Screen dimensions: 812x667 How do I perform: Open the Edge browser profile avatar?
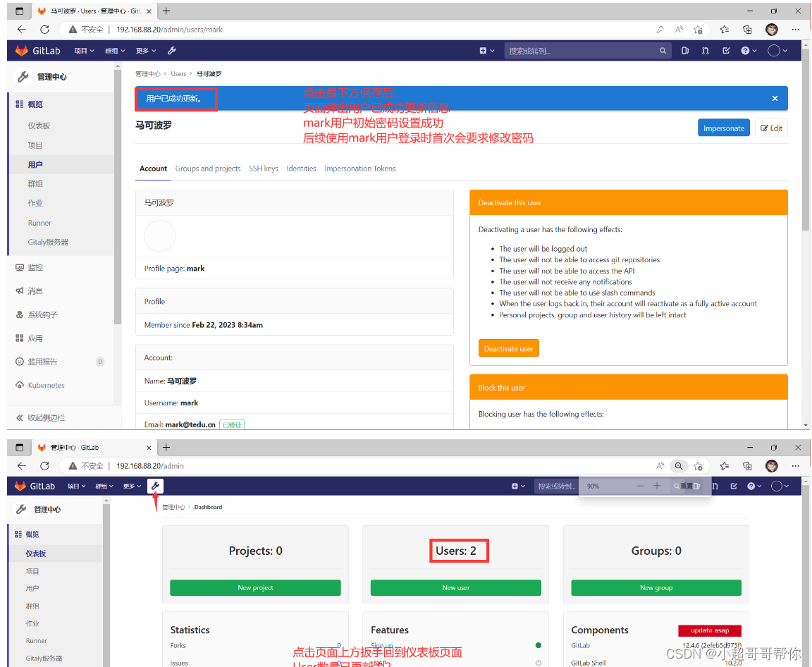pos(771,30)
